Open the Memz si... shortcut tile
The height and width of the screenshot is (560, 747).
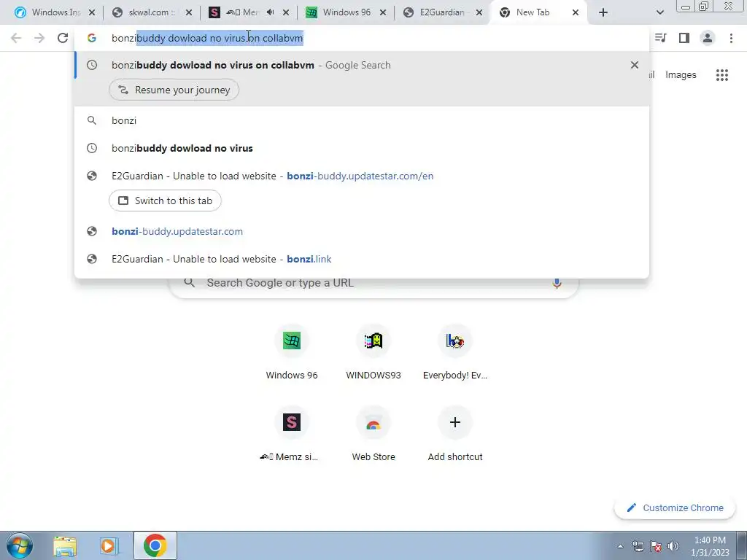tap(292, 435)
